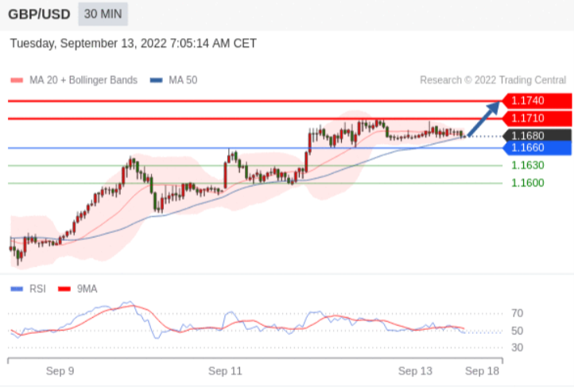Click the RSI blue legend swatch
Viewport: 574px width, 392px height.
click(17, 289)
